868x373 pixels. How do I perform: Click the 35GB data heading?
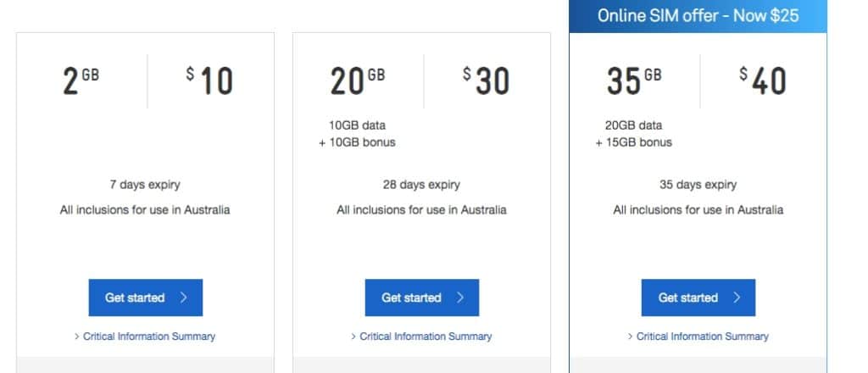pos(634,81)
